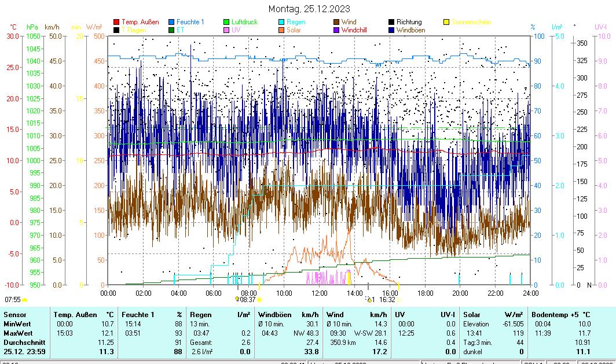Click the blue Feuchte 1 legend square
The height and width of the screenshot is (364, 616).
(171, 22)
